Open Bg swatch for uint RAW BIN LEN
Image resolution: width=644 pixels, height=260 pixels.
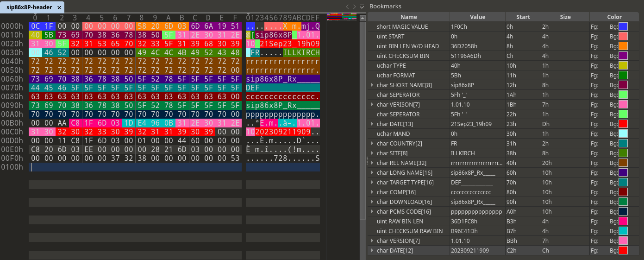(623, 221)
